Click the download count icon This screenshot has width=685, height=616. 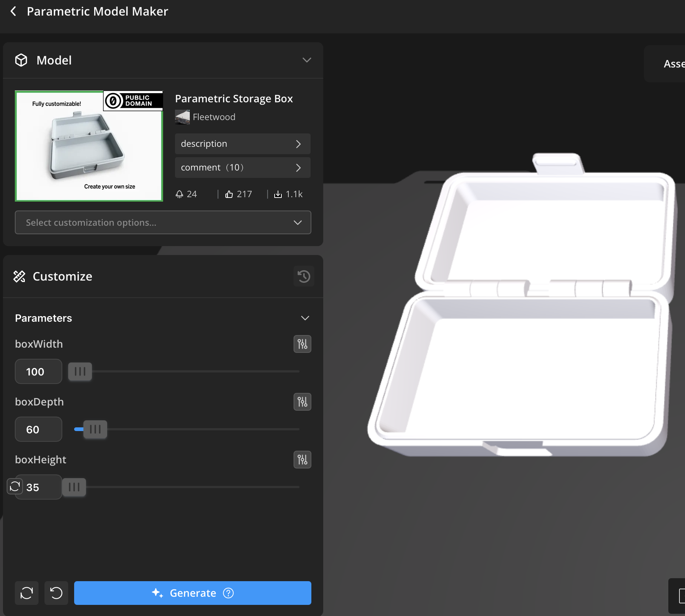tap(278, 194)
